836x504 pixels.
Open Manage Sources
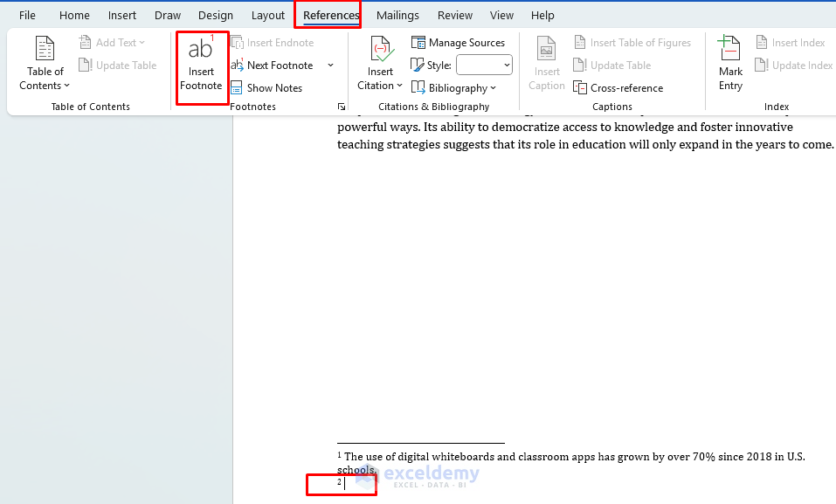click(458, 42)
